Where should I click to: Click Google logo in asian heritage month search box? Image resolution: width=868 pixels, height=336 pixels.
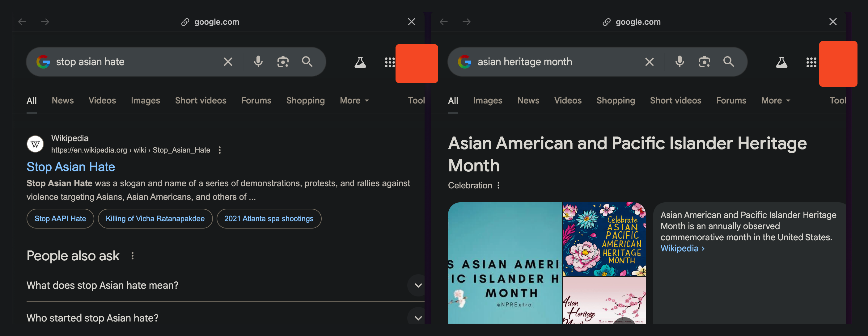click(465, 62)
